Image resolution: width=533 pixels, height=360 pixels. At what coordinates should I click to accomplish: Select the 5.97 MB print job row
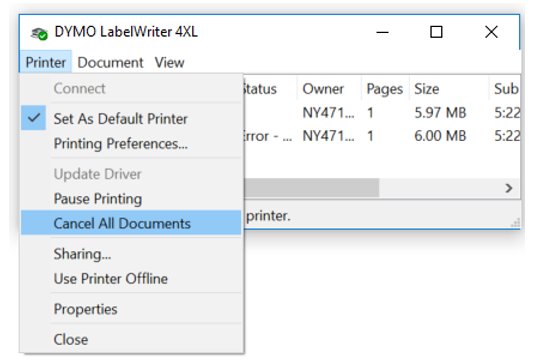click(382, 112)
